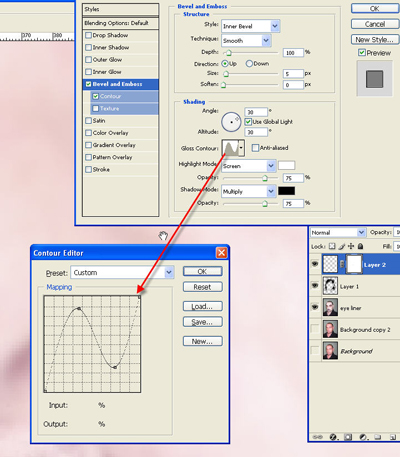
Task: Select the Down direction radio button
Action: pyautogui.click(x=249, y=63)
